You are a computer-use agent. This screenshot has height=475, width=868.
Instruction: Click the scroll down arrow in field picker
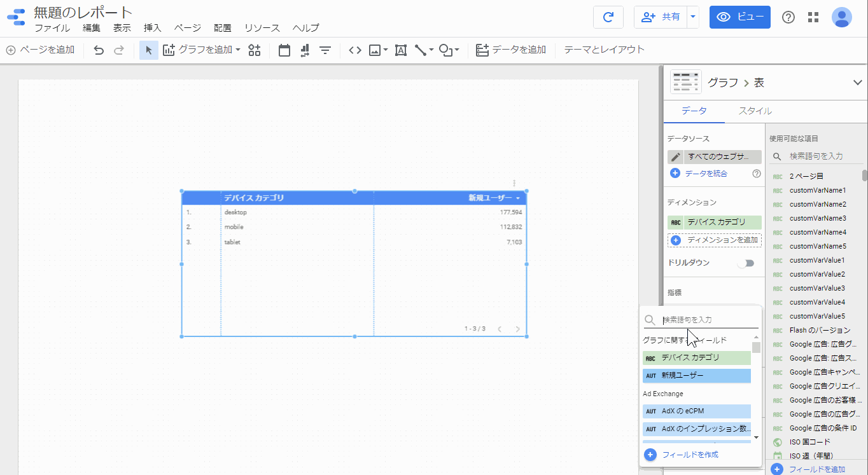(756, 437)
